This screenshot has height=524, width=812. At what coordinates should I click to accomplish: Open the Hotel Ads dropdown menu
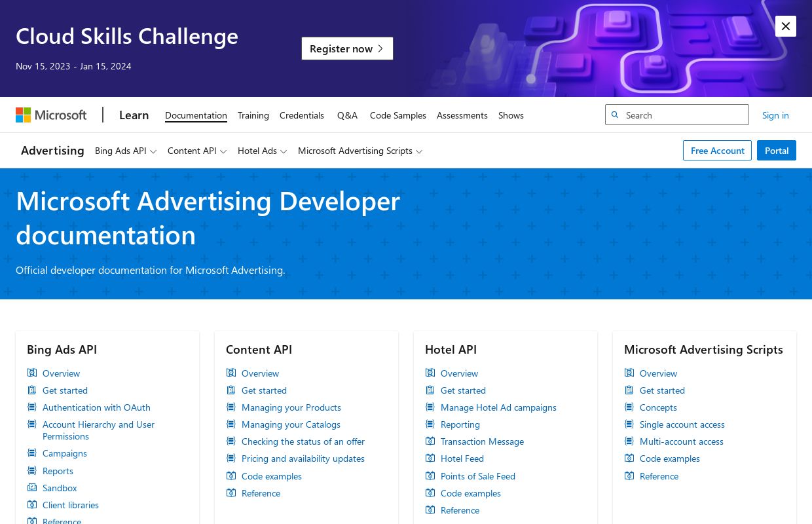click(263, 151)
